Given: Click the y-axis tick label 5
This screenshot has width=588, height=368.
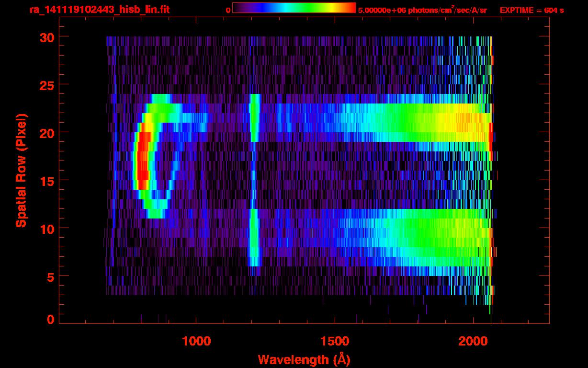Looking at the screenshot, I should click(x=50, y=276).
